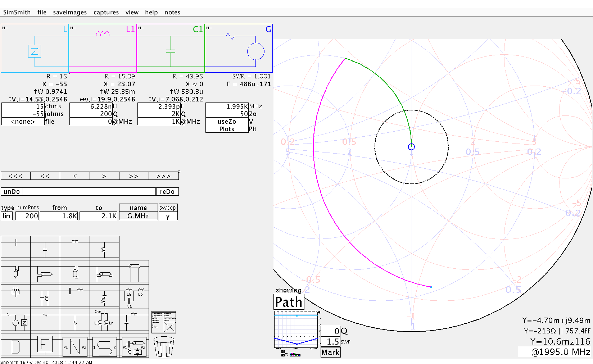Edit the 50 Zo impedance field
Viewport: 593px width, 364px height.
[227, 114]
